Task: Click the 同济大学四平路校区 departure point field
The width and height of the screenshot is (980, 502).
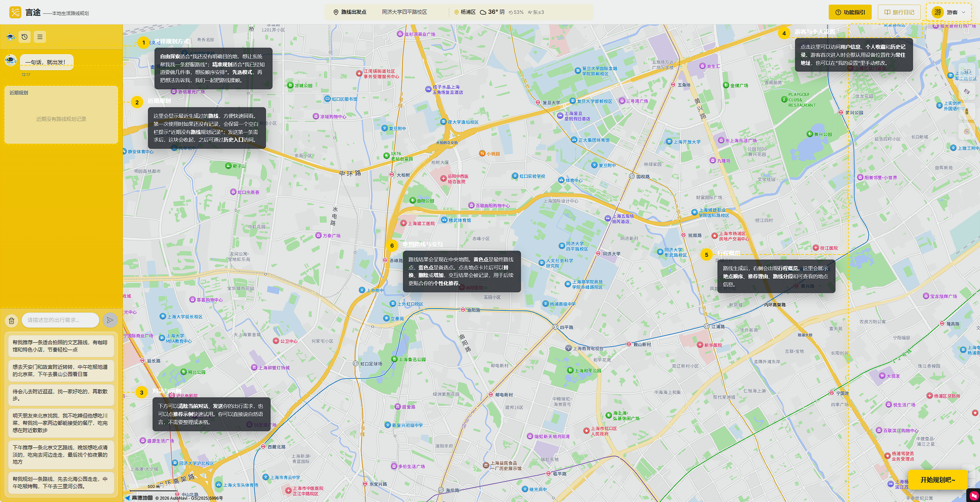Action: click(404, 12)
